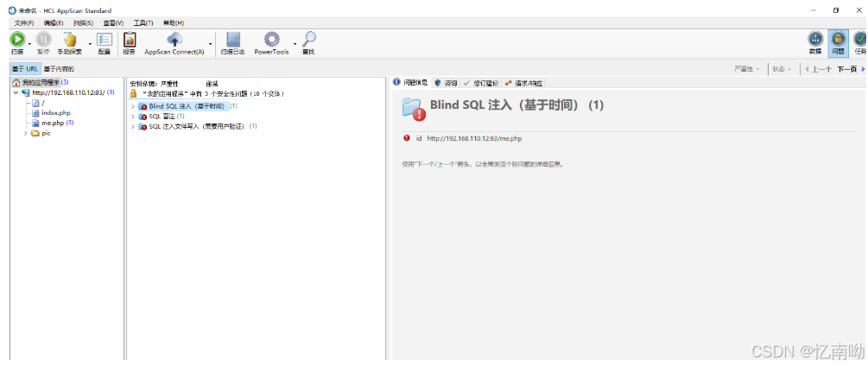Click the blue next arrow beside 下一页
Screen dimensions: 868x367
pyautogui.click(x=863, y=69)
